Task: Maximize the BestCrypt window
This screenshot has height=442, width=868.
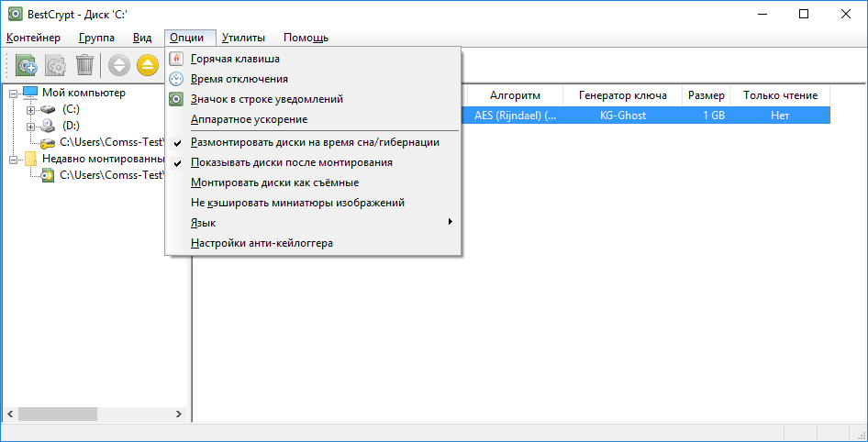Action: pos(804,14)
